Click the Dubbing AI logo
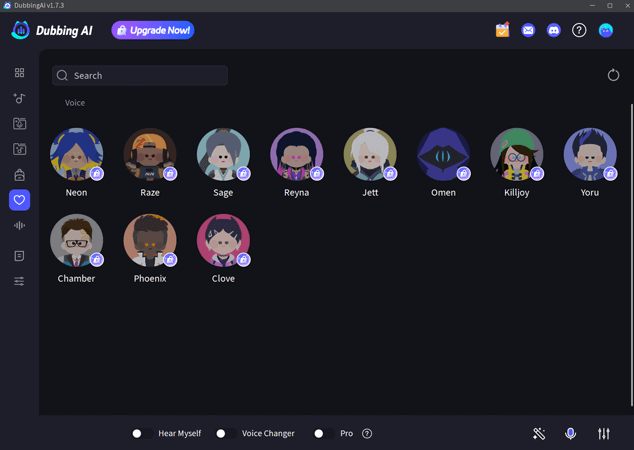The height and width of the screenshot is (450, 634). 52,30
